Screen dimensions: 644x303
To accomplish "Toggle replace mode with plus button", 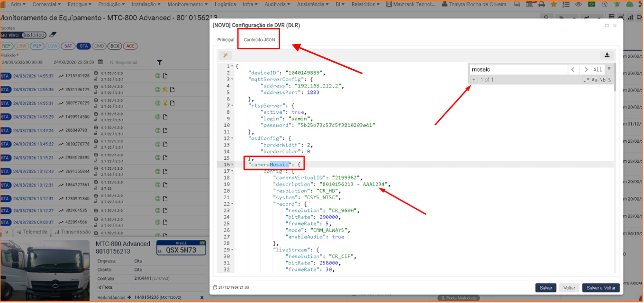I will [x=473, y=80].
